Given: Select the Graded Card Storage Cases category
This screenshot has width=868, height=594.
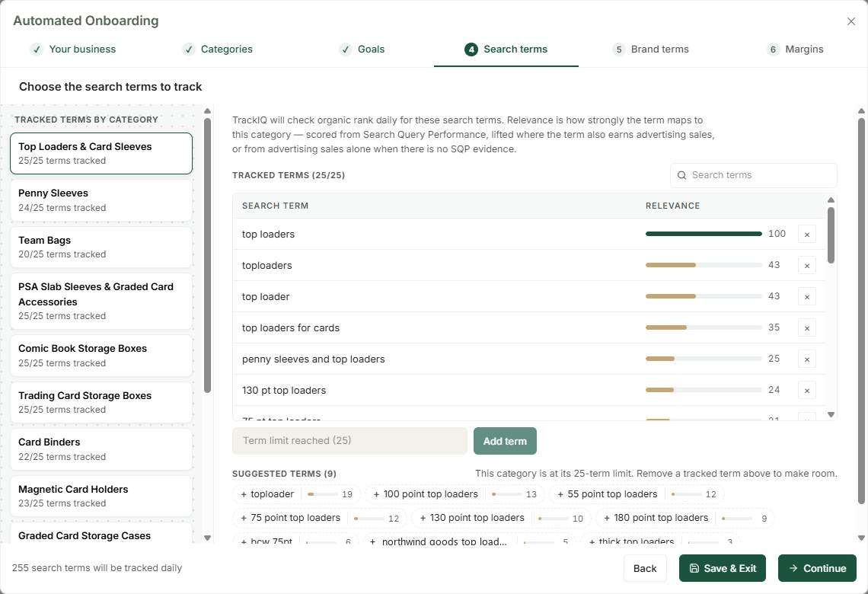Looking at the screenshot, I should [x=101, y=534].
